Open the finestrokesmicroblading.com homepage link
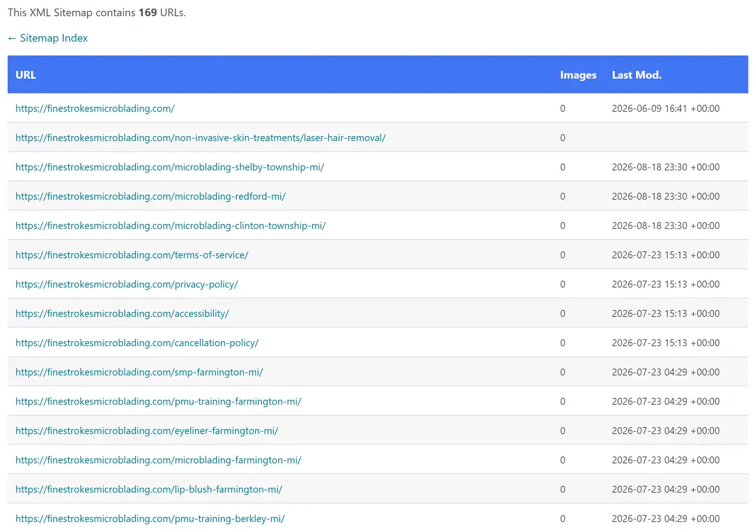Screen dimensions: 756x532 click(x=95, y=108)
